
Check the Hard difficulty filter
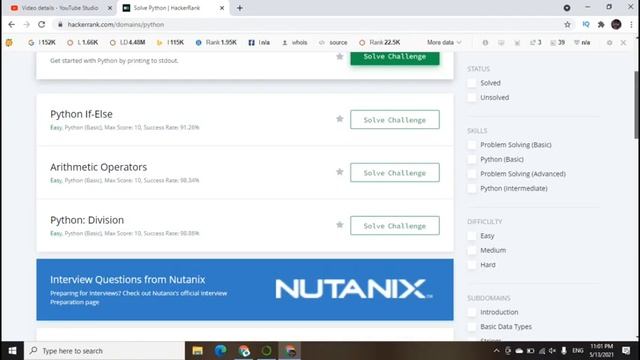click(x=472, y=264)
